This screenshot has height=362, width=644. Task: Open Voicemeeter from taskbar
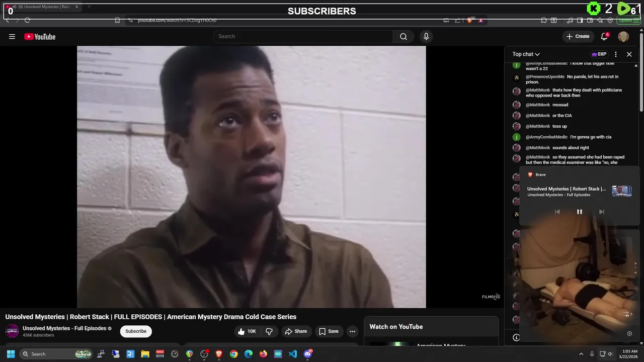pyautogui.click(x=160, y=354)
